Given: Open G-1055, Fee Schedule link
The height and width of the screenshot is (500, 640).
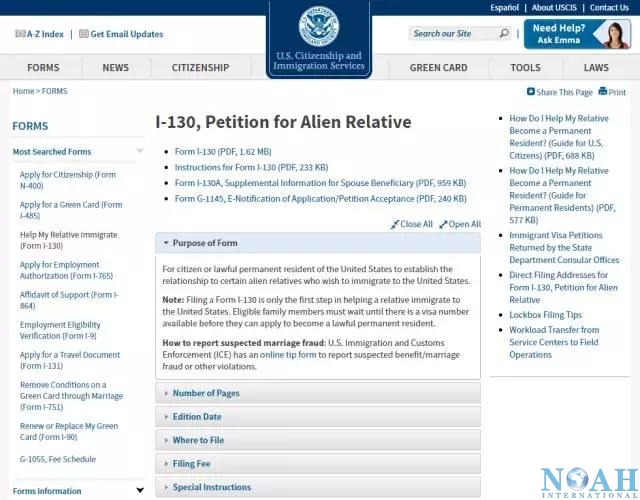Looking at the screenshot, I should tap(58, 459).
